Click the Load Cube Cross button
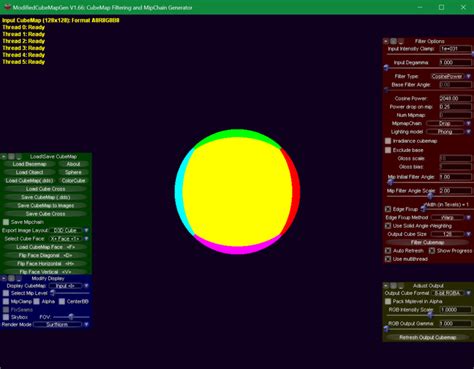The width and height of the screenshot is (474, 369). coord(46,189)
